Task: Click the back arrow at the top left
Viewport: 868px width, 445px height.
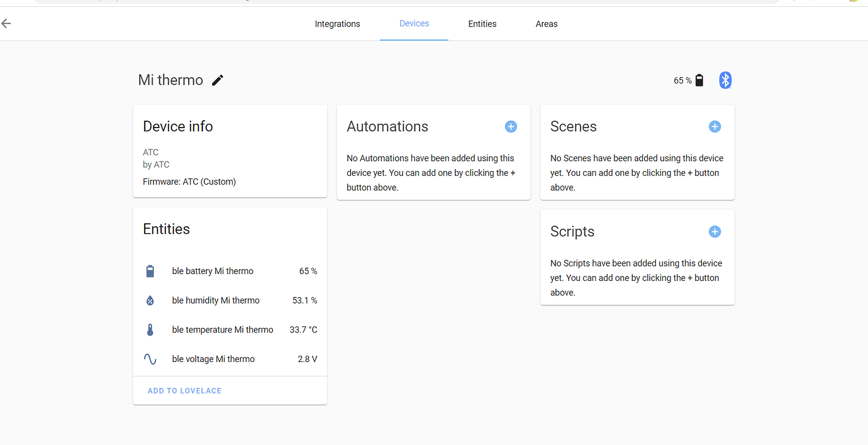Action: [6, 23]
